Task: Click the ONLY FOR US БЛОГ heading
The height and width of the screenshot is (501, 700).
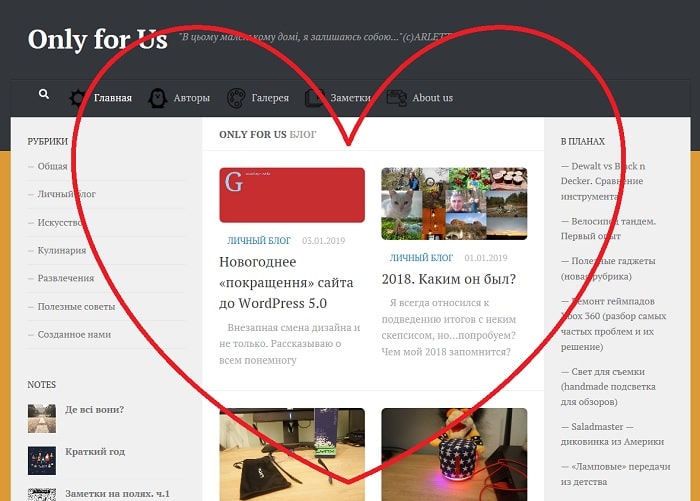Action: (x=267, y=134)
